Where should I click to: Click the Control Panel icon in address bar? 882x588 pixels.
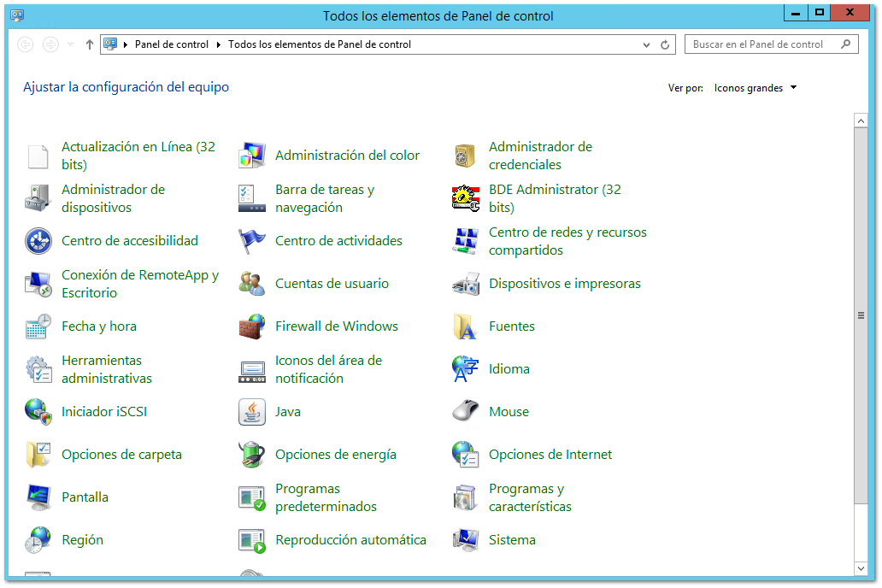111,44
